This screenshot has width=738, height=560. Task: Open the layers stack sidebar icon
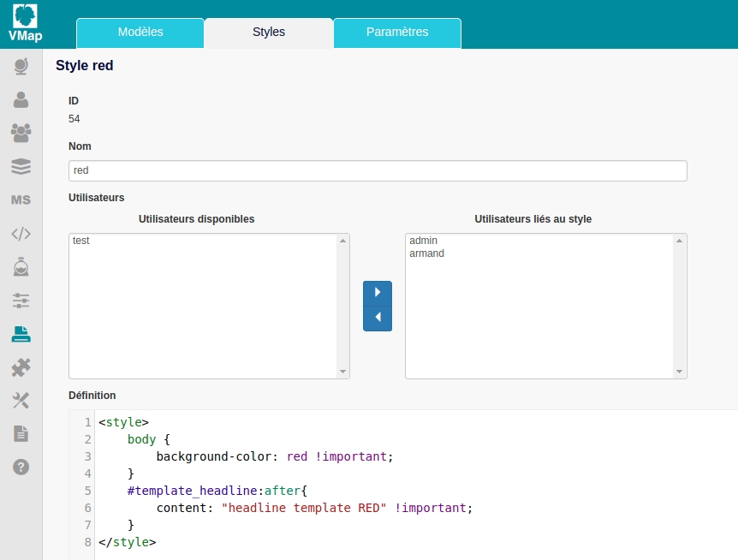click(x=21, y=167)
